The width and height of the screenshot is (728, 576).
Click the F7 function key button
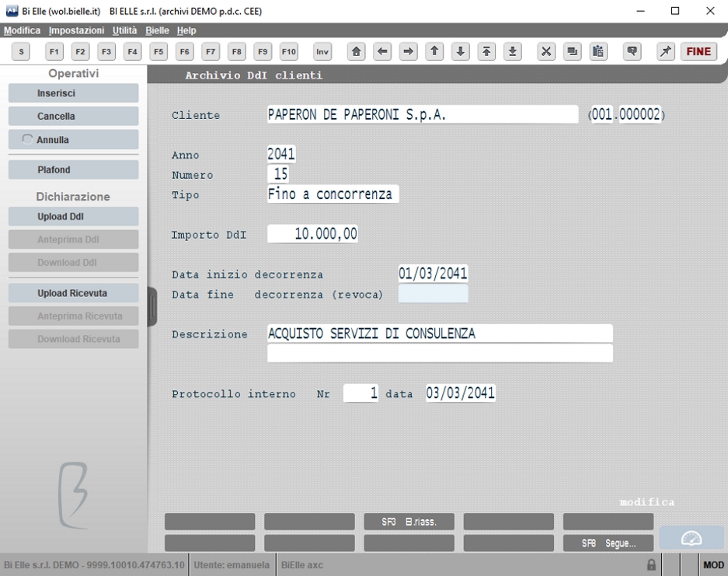211,51
